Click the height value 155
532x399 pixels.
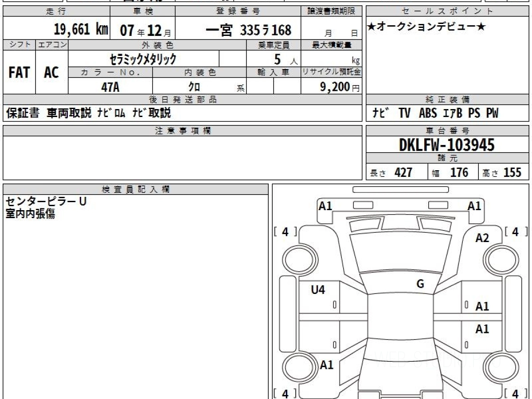512,172
